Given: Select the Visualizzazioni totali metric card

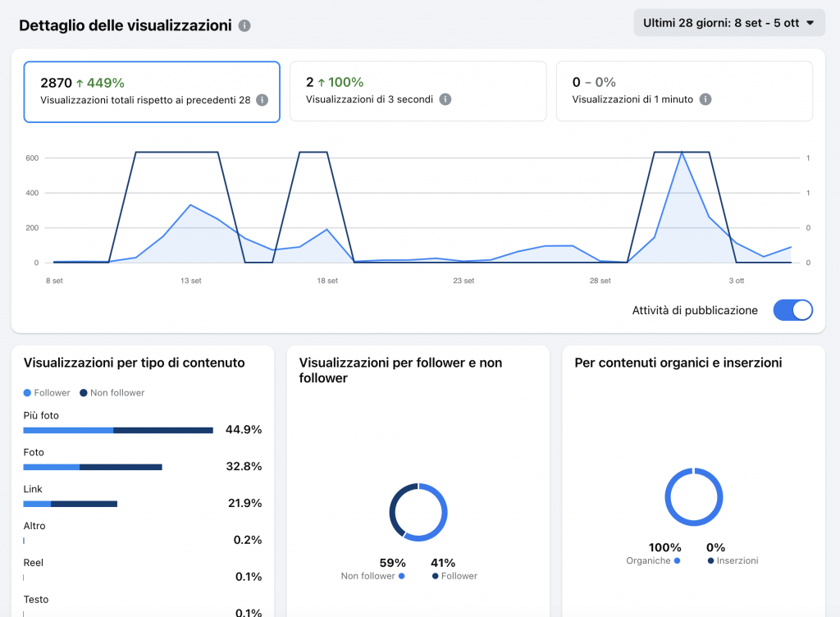Looking at the screenshot, I should pyautogui.click(x=152, y=91).
